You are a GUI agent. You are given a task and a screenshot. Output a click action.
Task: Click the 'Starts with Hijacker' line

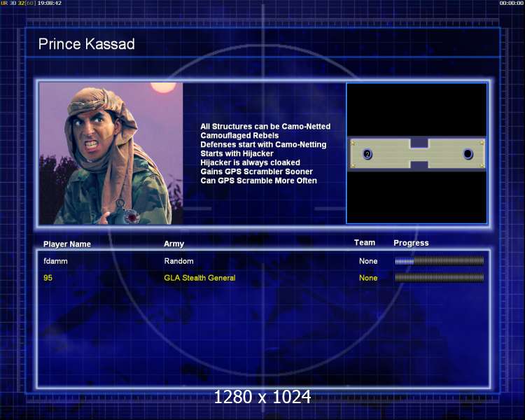coord(237,154)
